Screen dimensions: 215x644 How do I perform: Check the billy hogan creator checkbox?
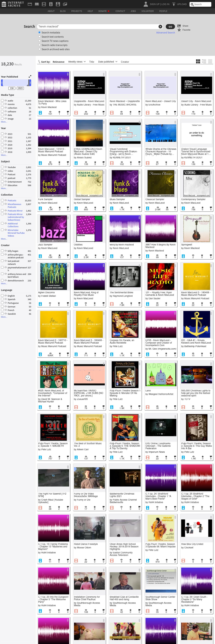(x=2, y=251)
